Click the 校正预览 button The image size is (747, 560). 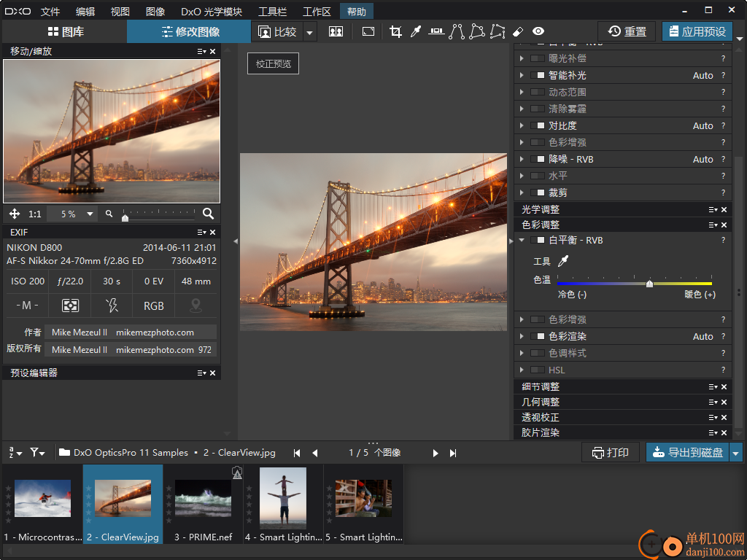pyautogui.click(x=273, y=64)
